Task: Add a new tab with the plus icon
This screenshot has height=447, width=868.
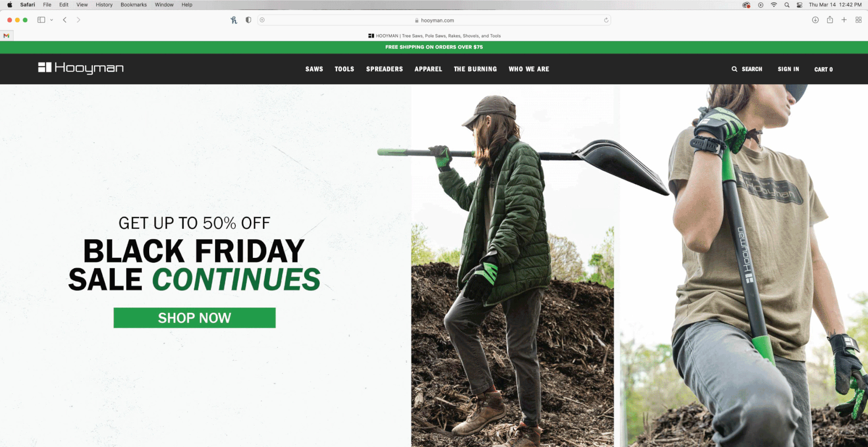Action: (x=844, y=20)
